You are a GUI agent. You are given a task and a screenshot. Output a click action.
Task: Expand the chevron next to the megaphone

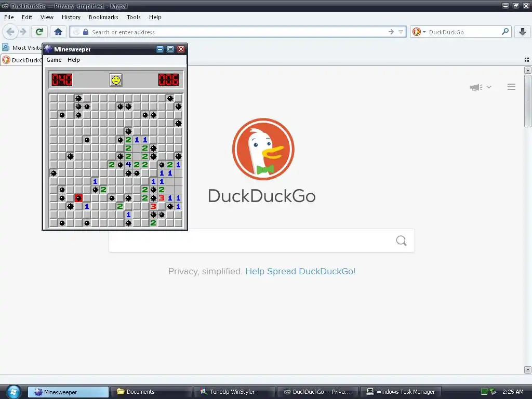489,87
